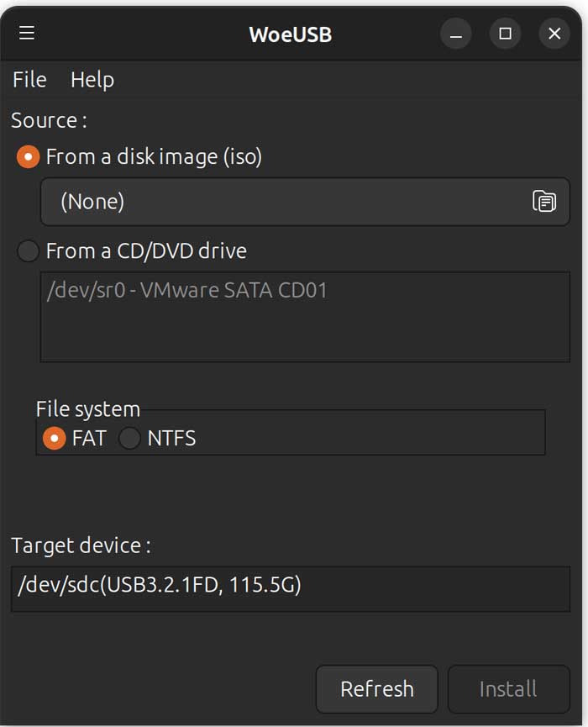The image size is (588, 727).
Task: Select FAT as the file system
Action: [x=52, y=438]
